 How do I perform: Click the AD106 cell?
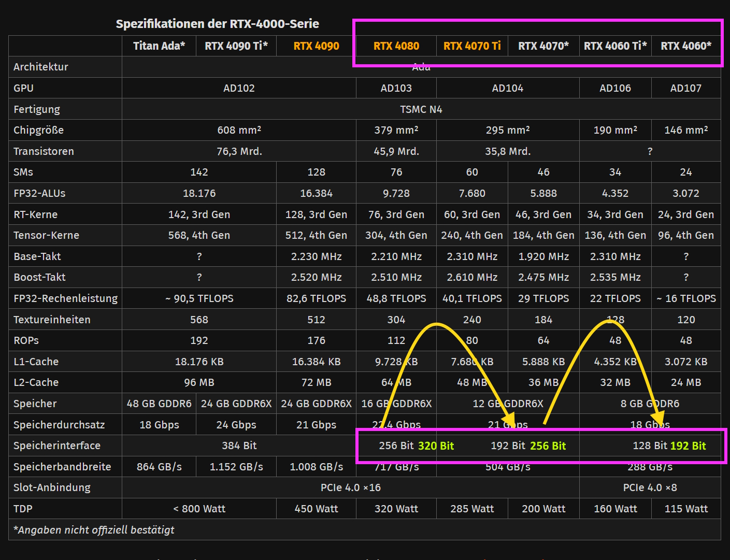[616, 88]
